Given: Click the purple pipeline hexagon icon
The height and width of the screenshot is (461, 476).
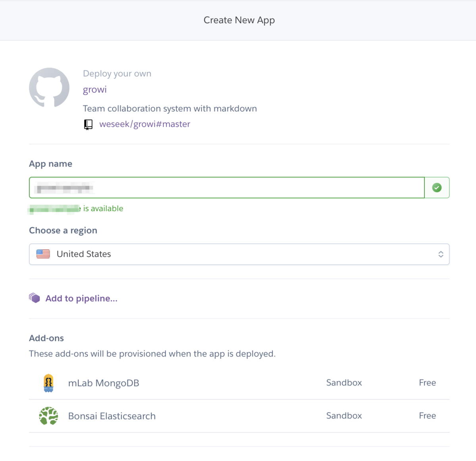Looking at the screenshot, I should [x=35, y=298].
